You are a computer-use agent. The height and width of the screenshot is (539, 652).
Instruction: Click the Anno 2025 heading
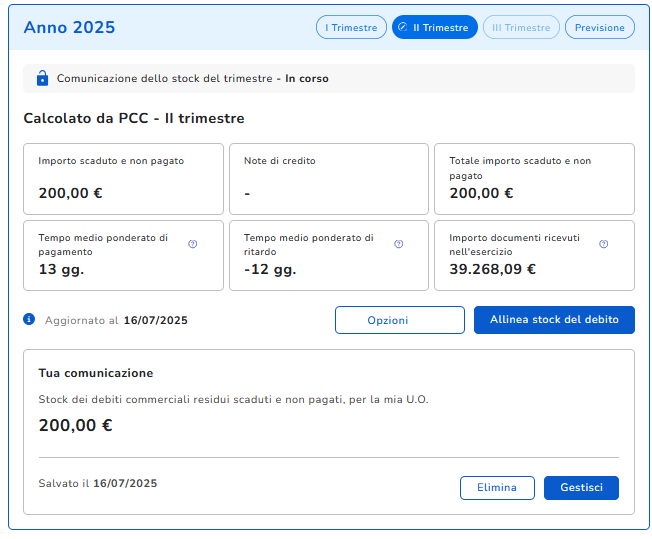click(x=69, y=27)
